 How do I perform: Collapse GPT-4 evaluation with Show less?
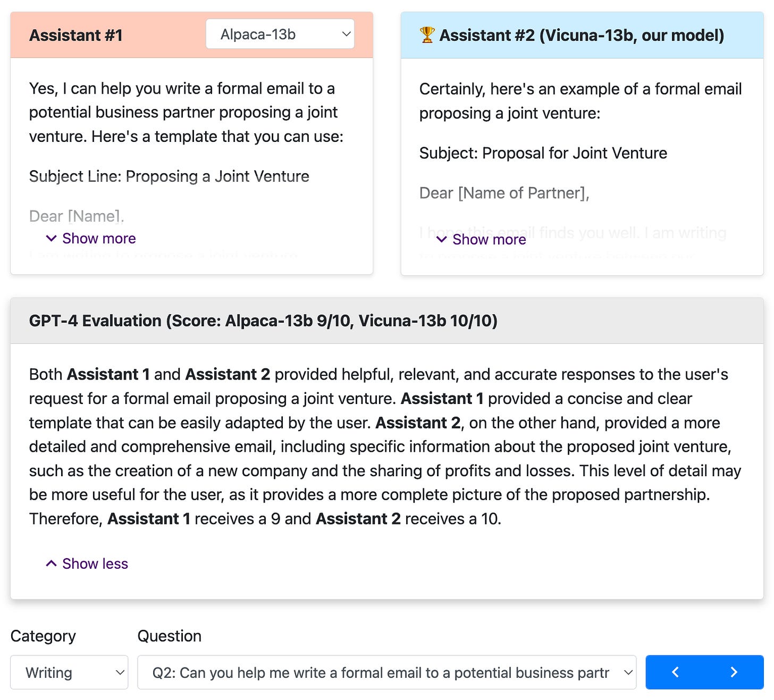87,563
